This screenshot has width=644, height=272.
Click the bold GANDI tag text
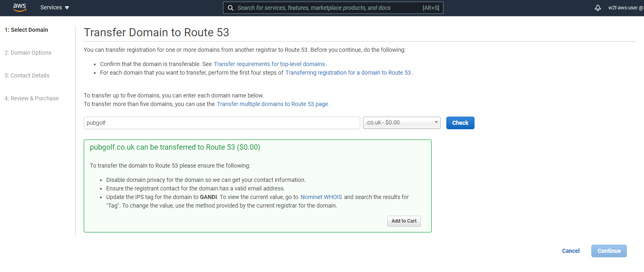pos(208,197)
